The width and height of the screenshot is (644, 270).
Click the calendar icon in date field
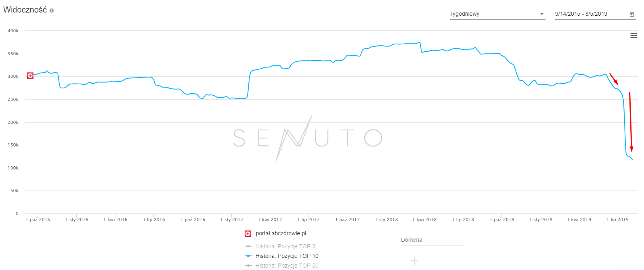(632, 14)
